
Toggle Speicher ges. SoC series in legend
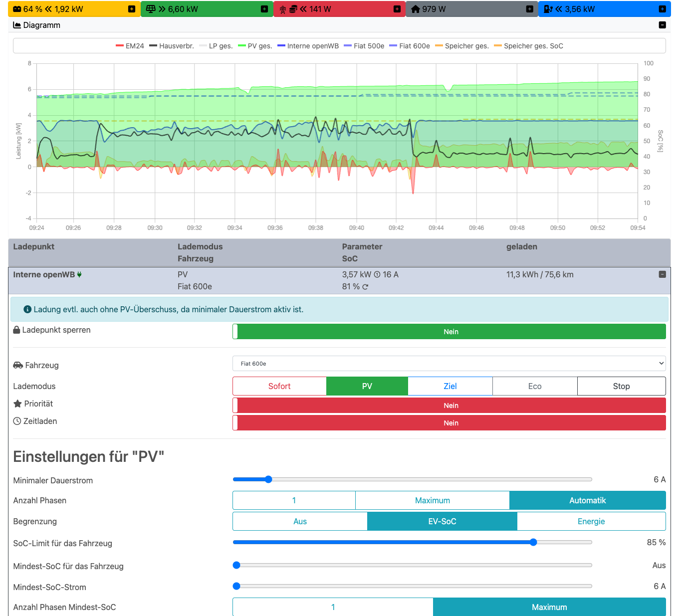point(528,46)
